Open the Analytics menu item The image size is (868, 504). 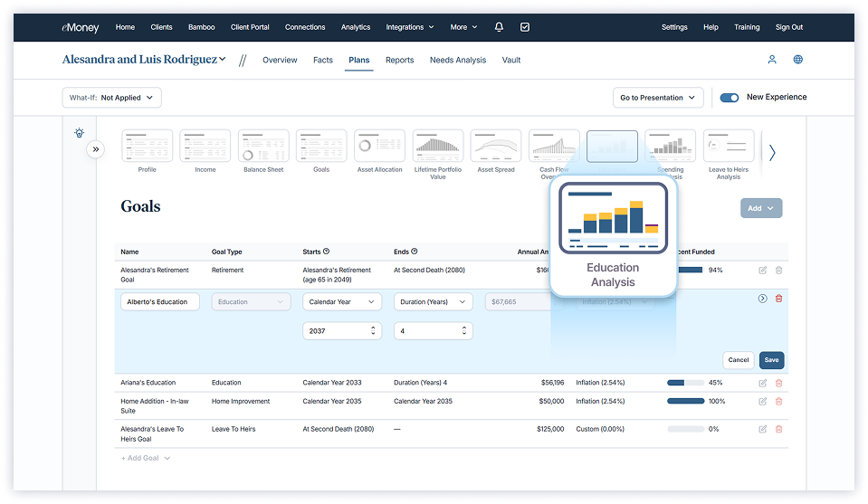[355, 27]
